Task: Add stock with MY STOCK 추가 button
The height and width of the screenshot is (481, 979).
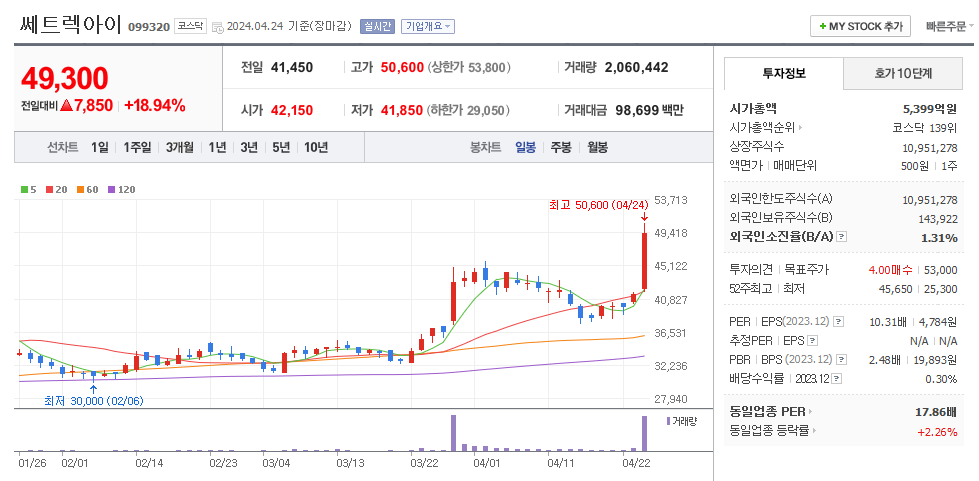Action: coord(860,26)
